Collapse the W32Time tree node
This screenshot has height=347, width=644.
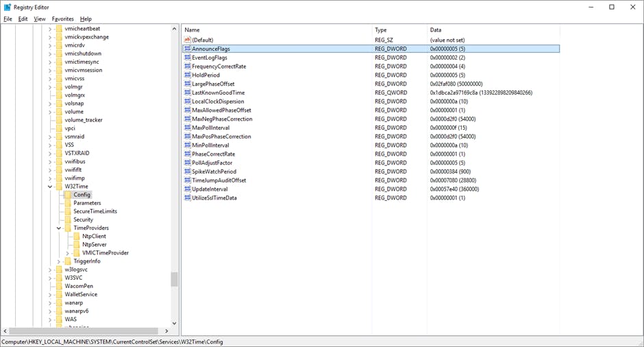(50, 187)
